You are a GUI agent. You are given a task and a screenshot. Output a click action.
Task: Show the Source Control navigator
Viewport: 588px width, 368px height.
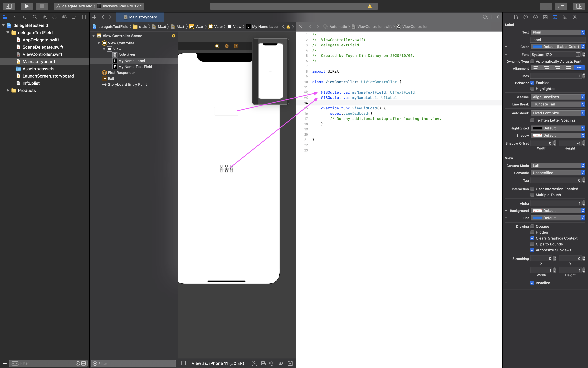[x=15, y=17]
